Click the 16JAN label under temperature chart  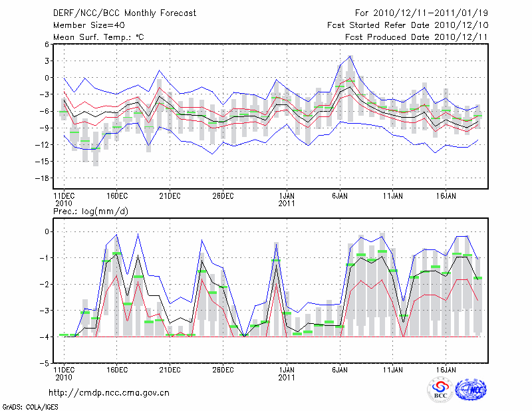pos(446,196)
